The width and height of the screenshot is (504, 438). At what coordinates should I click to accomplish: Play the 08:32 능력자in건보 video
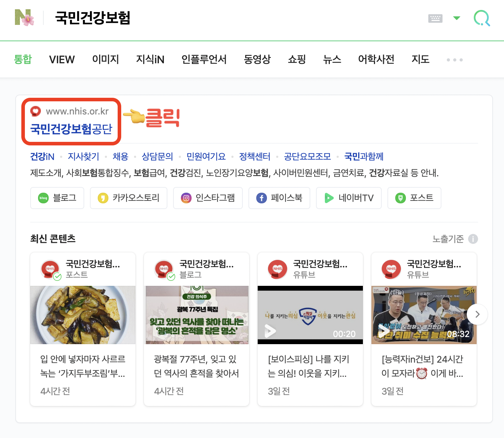[x=424, y=315]
